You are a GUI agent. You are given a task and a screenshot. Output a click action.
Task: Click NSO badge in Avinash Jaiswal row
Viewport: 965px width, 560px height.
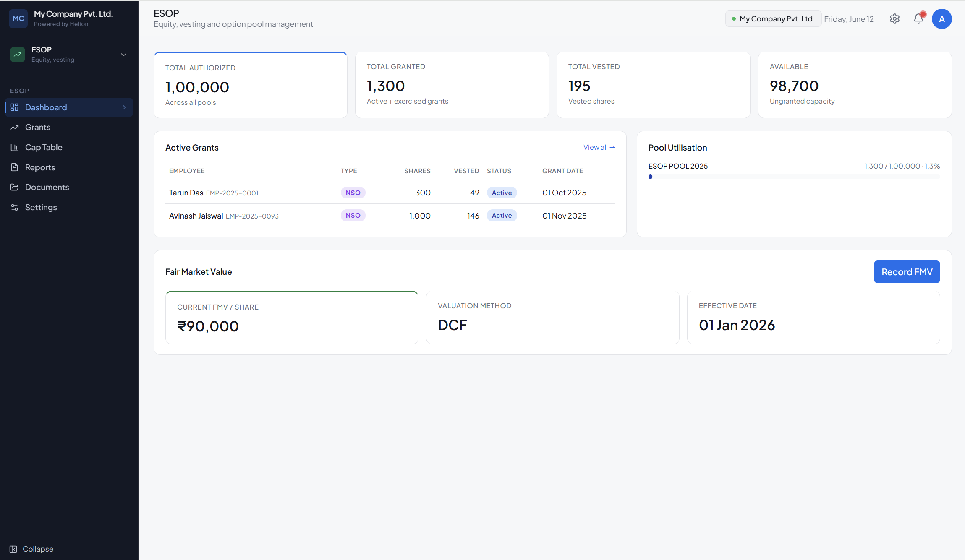pyautogui.click(x=353, y=215)
